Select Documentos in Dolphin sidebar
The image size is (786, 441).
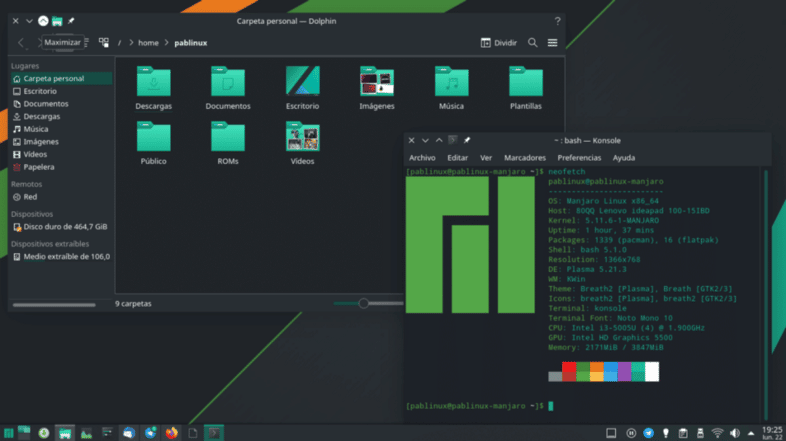61,104
